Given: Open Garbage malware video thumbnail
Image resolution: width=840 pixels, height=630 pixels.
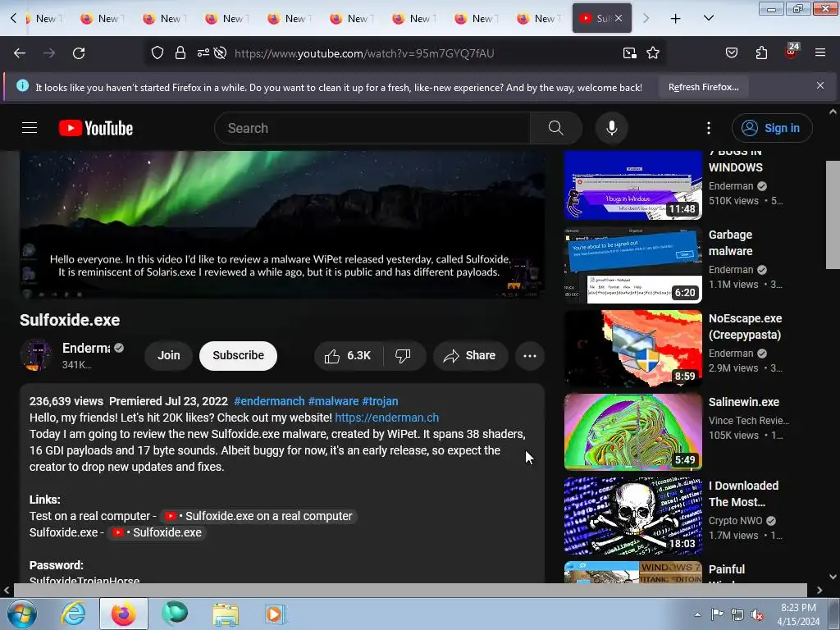Looking at the screenshot, I should 632,265.
